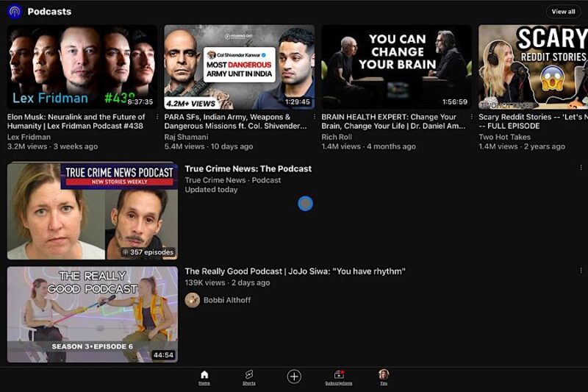Open Two Hot Takes channel name

pos(504,137)
